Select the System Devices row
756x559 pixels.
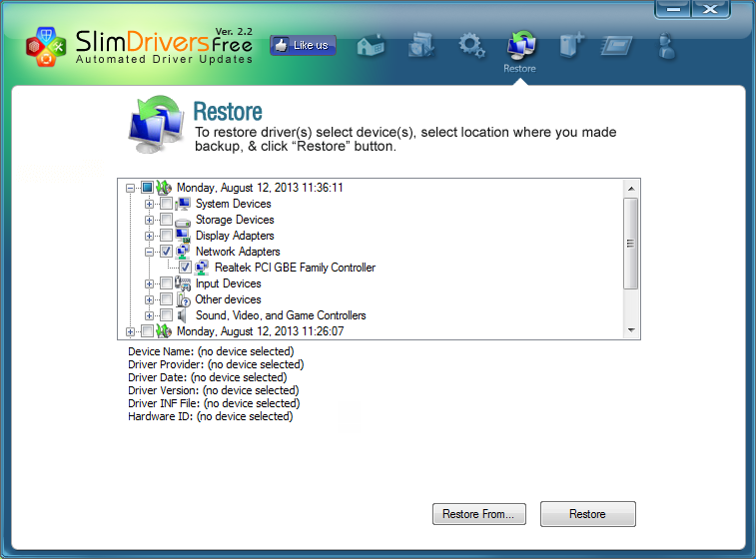[x=234, y=204]
